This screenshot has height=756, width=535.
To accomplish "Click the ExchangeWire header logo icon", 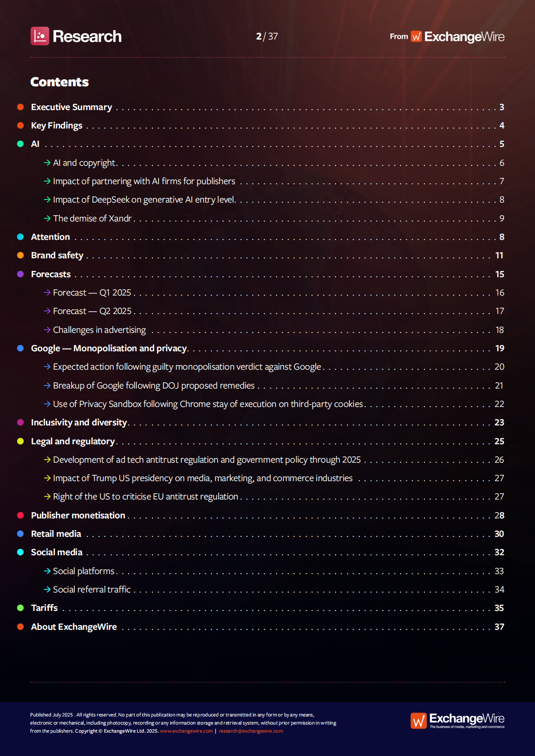I will pyautogui.click(x=416, y=36).
